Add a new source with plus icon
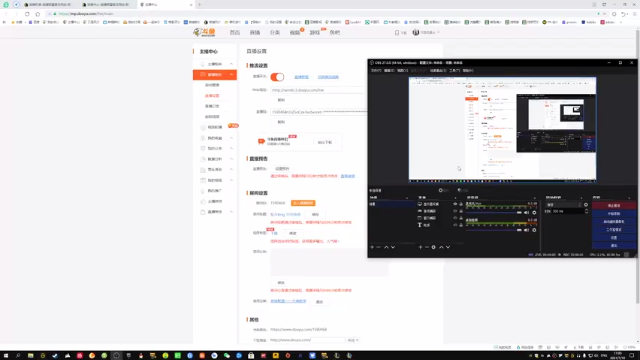This screenshot has width=640, height=360. [420, 247]
